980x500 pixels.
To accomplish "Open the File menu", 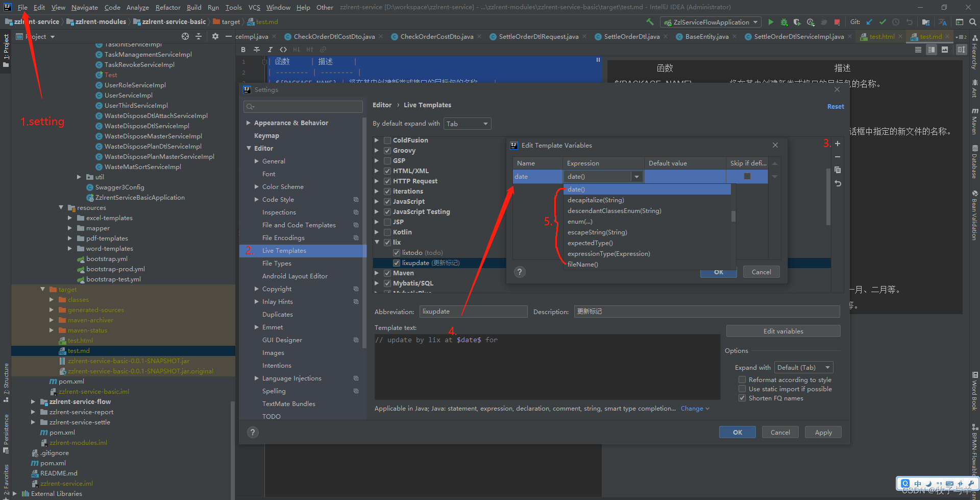I will click(22, 7).
